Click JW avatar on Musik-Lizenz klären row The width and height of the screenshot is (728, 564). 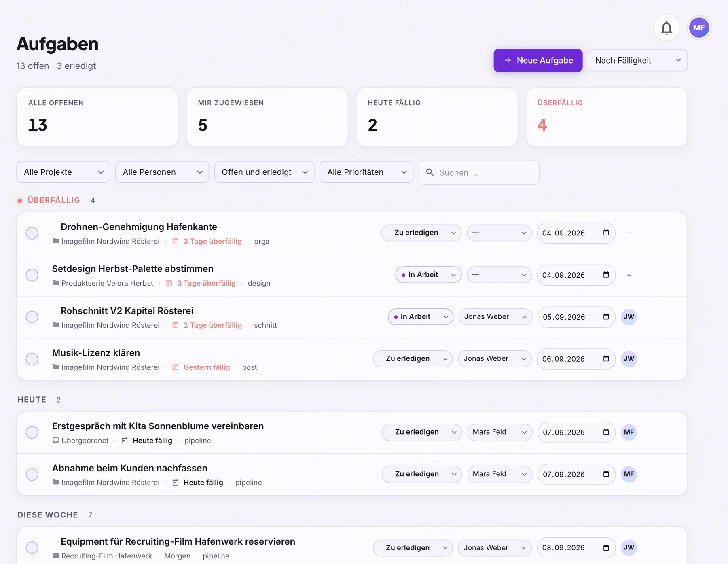click(x=629, y=359)
